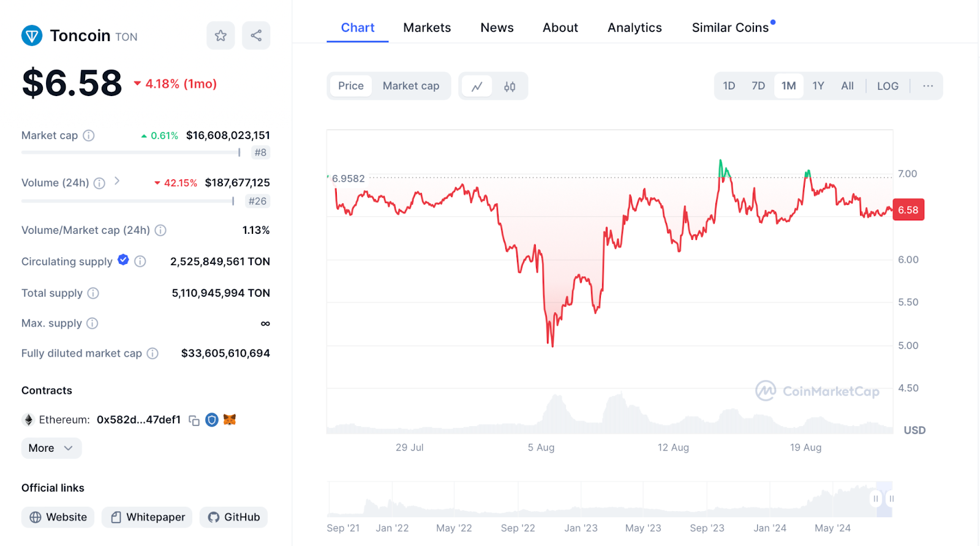980x546 pixels.
Task: Set chart range to 1D
Action: tap(729, 86)
